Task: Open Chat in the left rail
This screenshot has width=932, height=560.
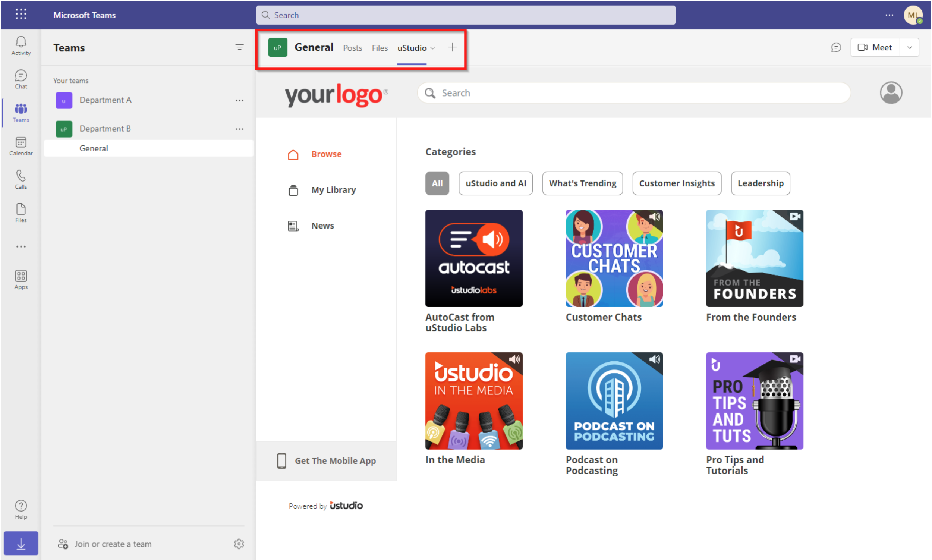Action: pyautogui.click(x=21, y=79)
